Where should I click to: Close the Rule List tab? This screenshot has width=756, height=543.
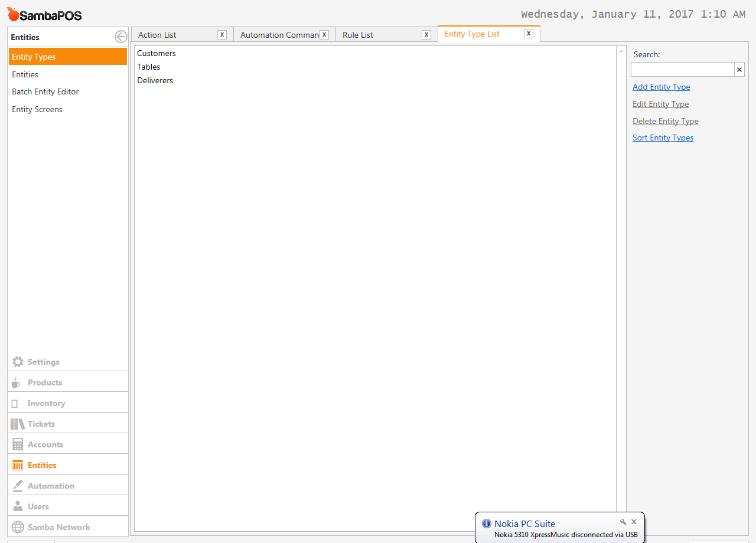(x=426, y=35)
